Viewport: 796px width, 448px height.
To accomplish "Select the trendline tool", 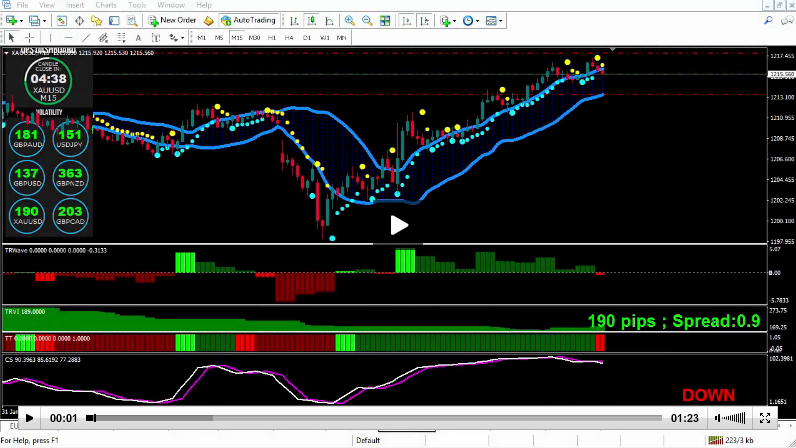I will (x=86, y=38).
